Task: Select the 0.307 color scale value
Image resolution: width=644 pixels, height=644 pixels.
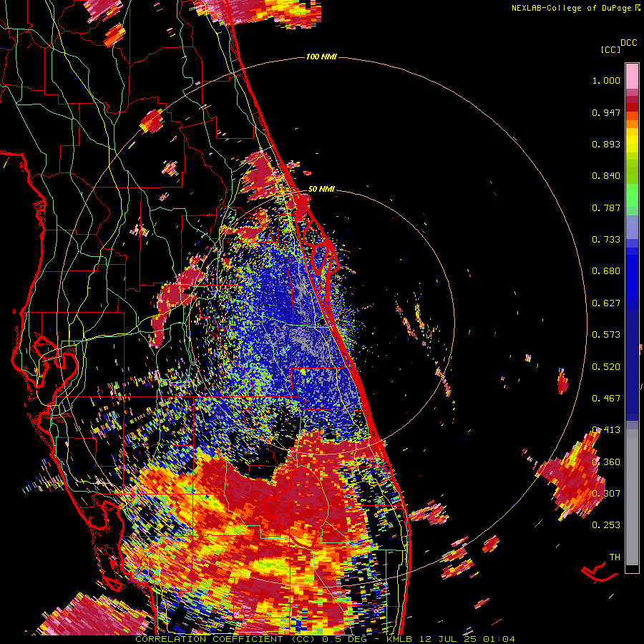Action: pyautogui.click(x=606, y=494)
